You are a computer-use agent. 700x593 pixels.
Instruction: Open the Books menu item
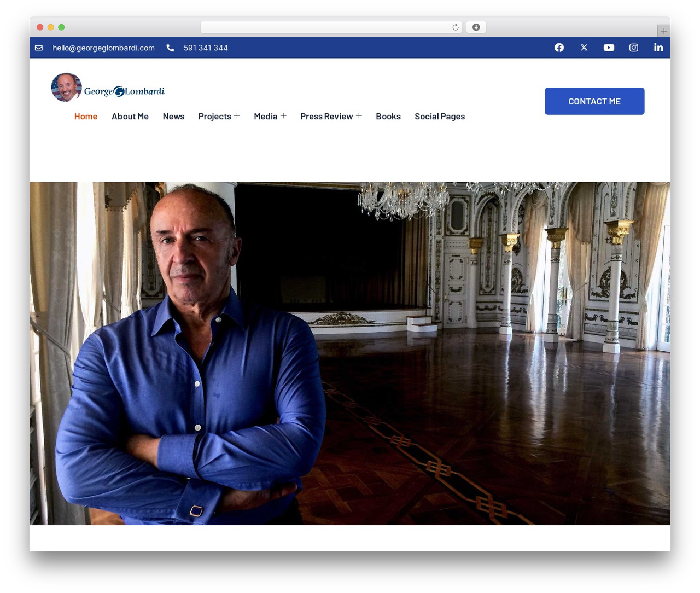coord(388,117)
